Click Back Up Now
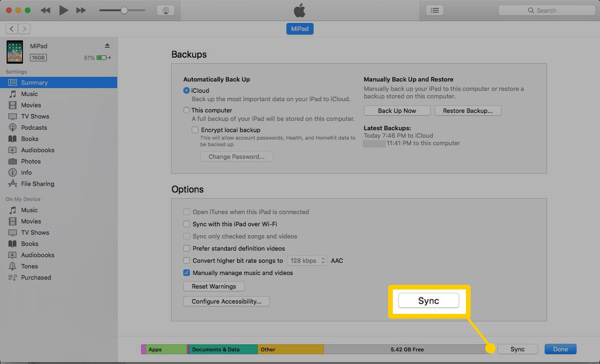This screenshot has height=364, width=600. 397,111
